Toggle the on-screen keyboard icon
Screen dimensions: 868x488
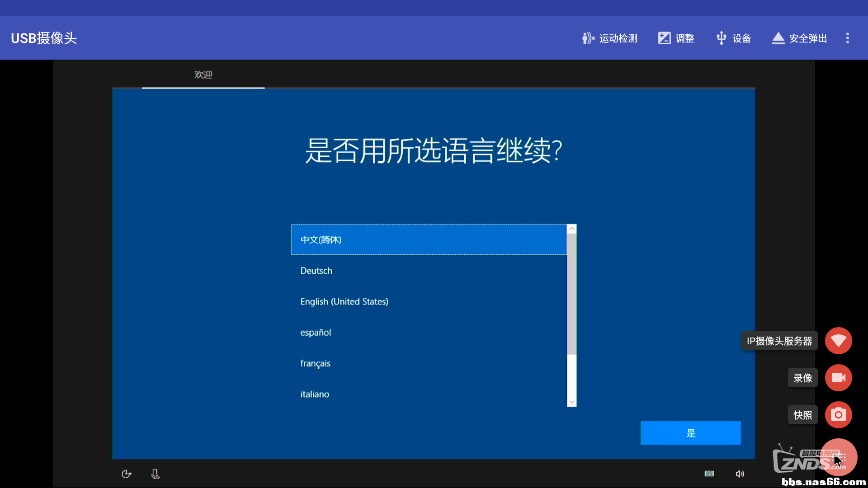[709, 474]
